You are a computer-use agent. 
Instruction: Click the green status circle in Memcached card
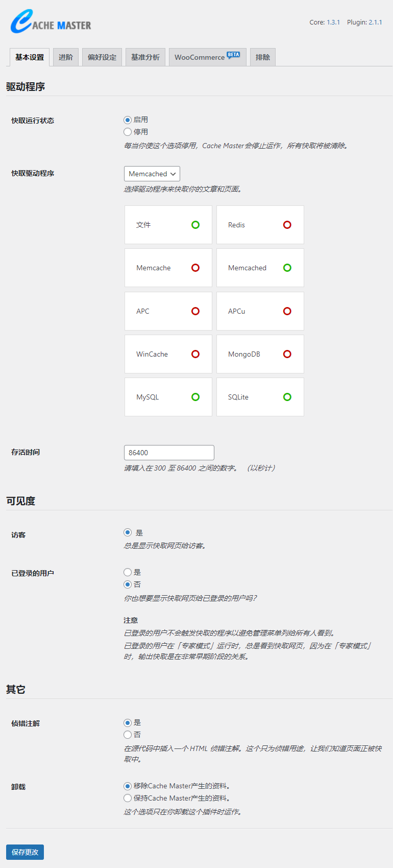[x=287, y=268]
